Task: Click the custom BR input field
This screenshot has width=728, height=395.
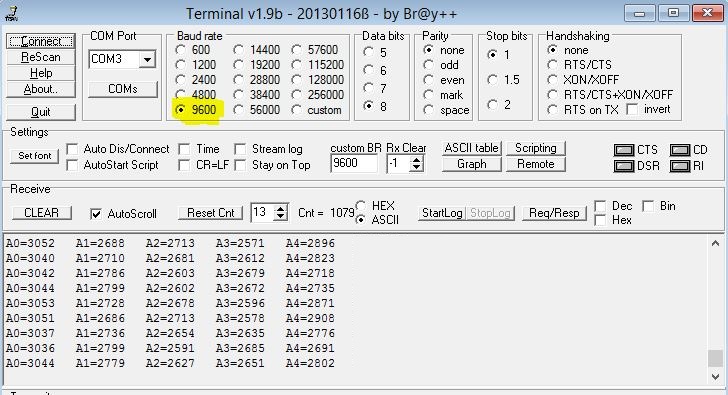Action: (354, 163)
